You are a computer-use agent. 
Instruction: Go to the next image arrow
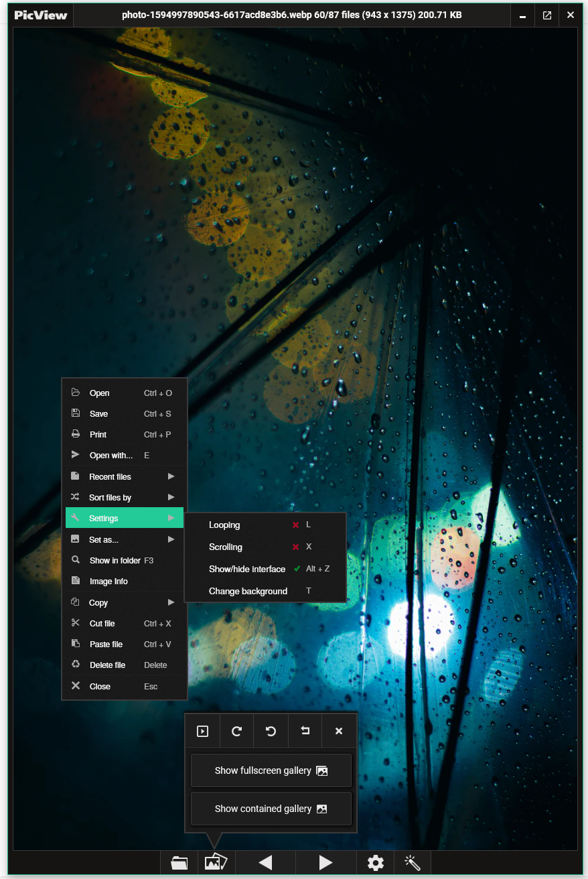[x=325, y=863]
